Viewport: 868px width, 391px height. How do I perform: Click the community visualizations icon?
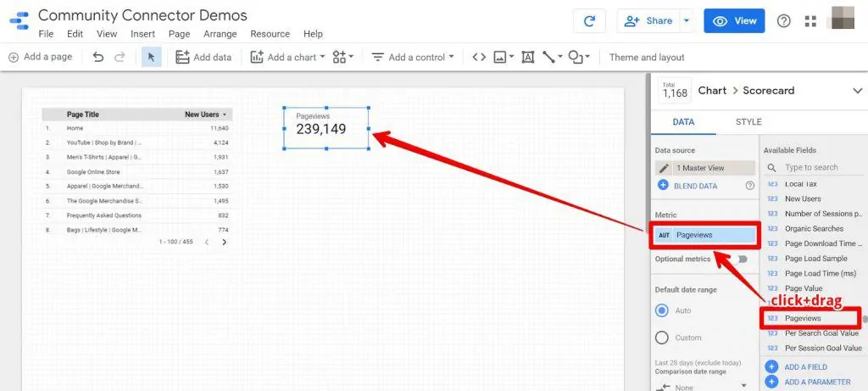(x=339, y=57)
